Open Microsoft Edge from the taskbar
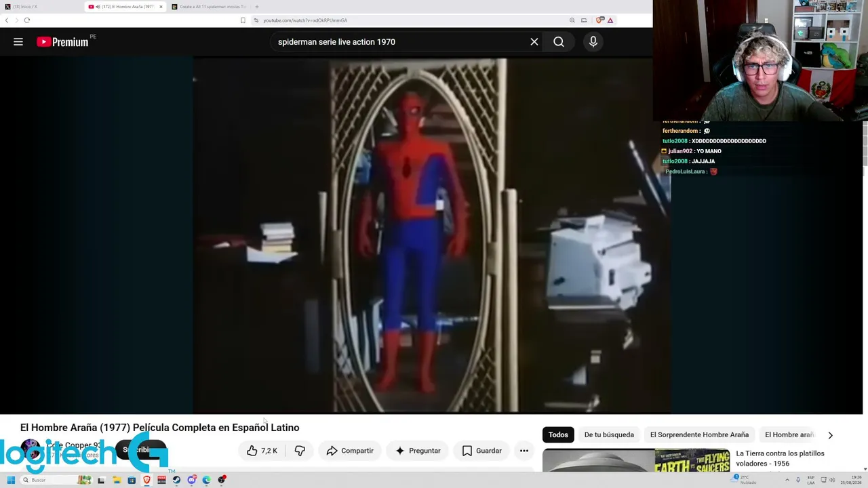 207,480
